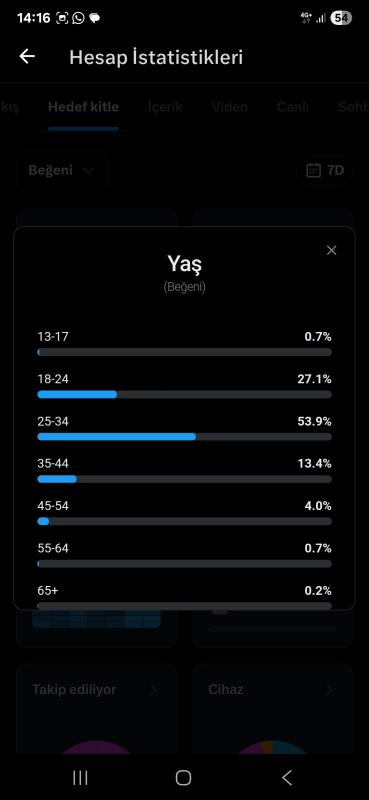Tap Android home button
This screenshot has height=800, width=369.
(x=183, y=778)
